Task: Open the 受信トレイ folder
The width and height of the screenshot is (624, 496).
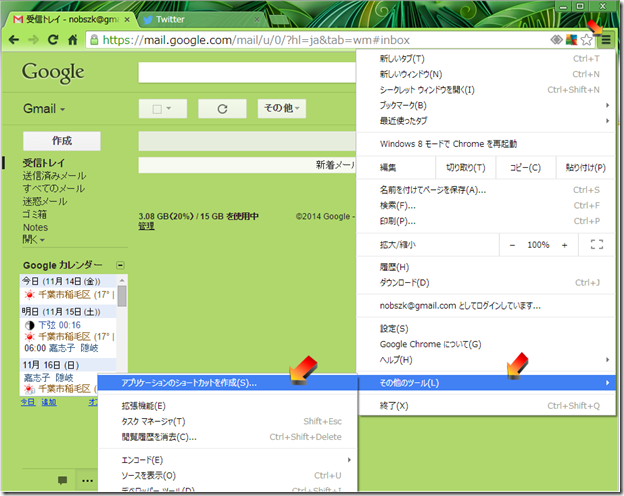Action: coord(43,163)
